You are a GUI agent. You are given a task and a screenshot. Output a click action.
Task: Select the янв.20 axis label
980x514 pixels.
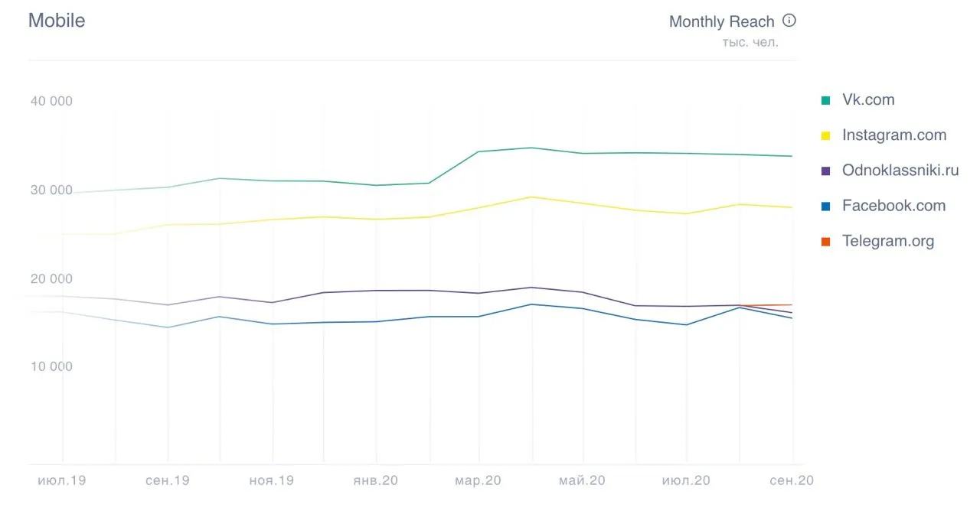pos(376,481)
